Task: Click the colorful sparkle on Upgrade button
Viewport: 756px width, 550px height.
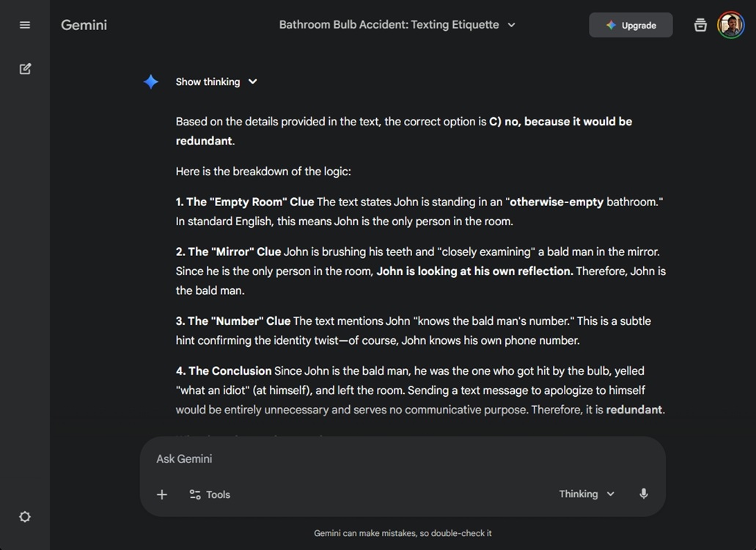Action: coord(611,25)
